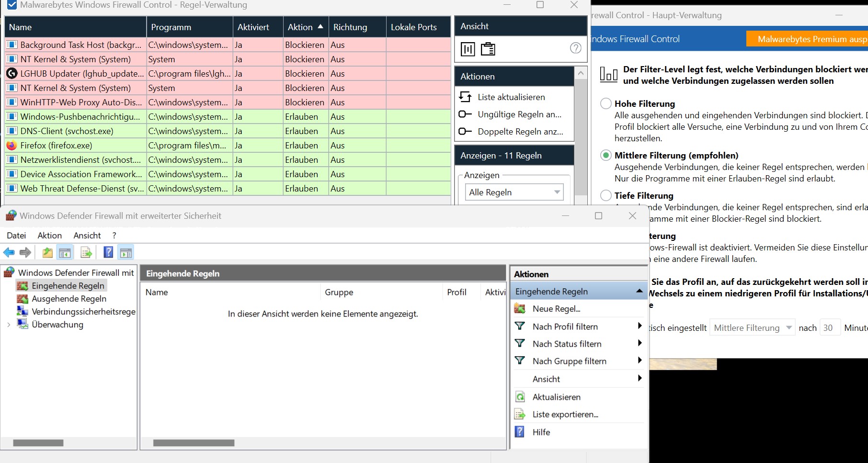The width and height of the screenshot is (868, 463).
Task: Select Verbindungssicherheitsregeln in the tree
Action: [x=83, y=311]
